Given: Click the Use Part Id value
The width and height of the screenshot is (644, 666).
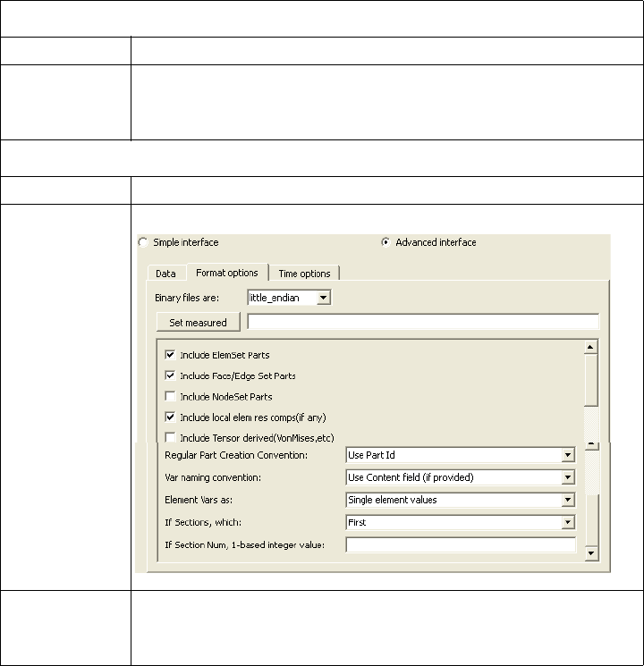Looking at the screenshot, I should click(371, 455).
